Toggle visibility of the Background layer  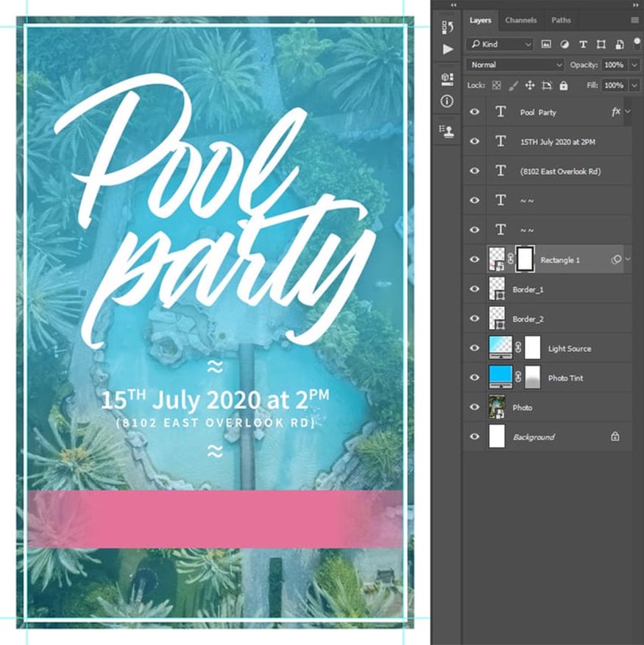474,437
